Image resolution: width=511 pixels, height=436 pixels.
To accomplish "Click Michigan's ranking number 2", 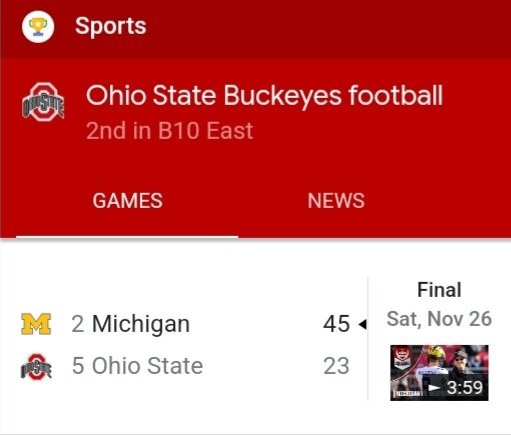I will tap(77, 324).
